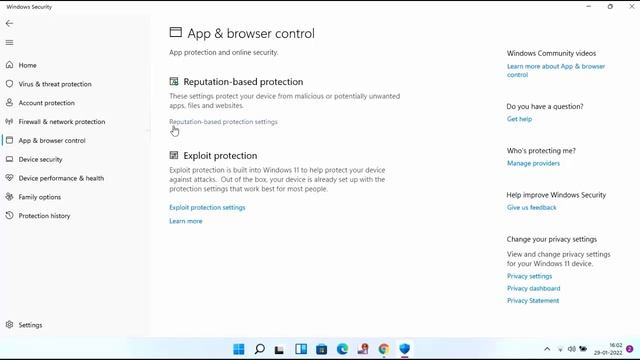
Task: Open Reputation-based protection settings link
Action: 223,122
